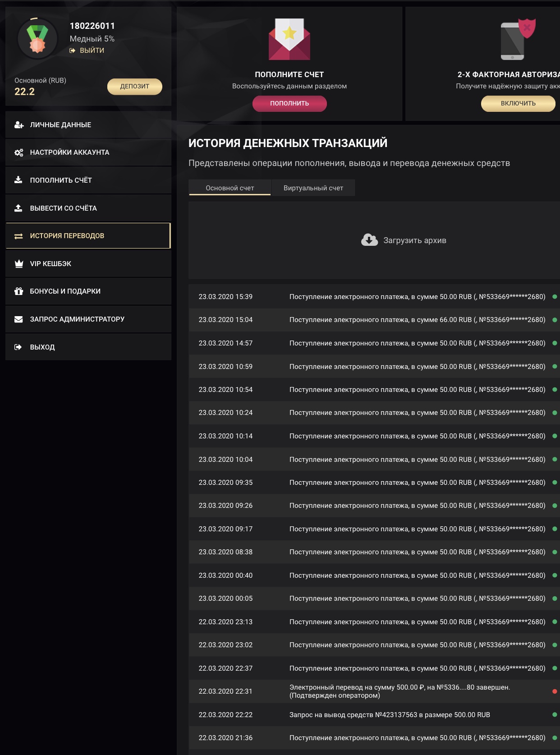Click transaction row dated 23.03.2020 09:17
Image resolution: width=560 pixels, height=755 pixels.
click(x=374, y=529)
